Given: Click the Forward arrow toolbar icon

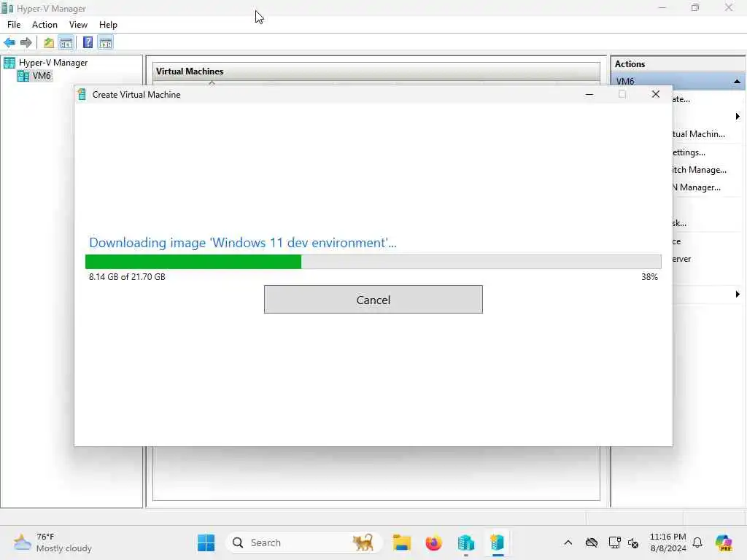Looking at the screenshot, I should point(26,43).
